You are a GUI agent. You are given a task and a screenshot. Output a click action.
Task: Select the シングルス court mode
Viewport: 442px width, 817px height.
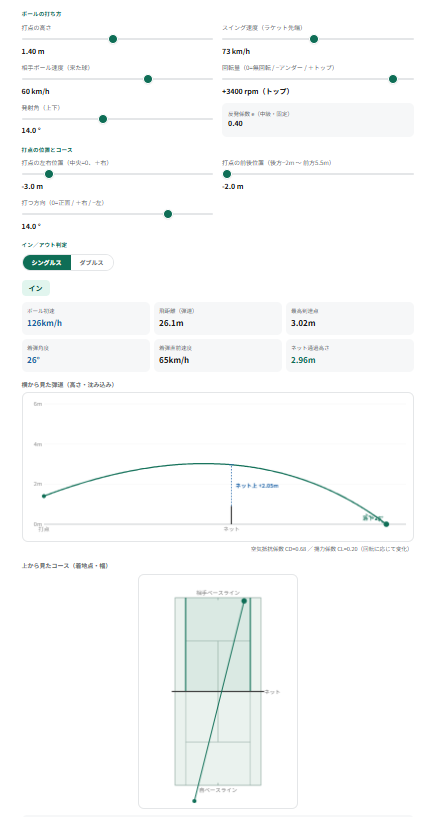46,263
